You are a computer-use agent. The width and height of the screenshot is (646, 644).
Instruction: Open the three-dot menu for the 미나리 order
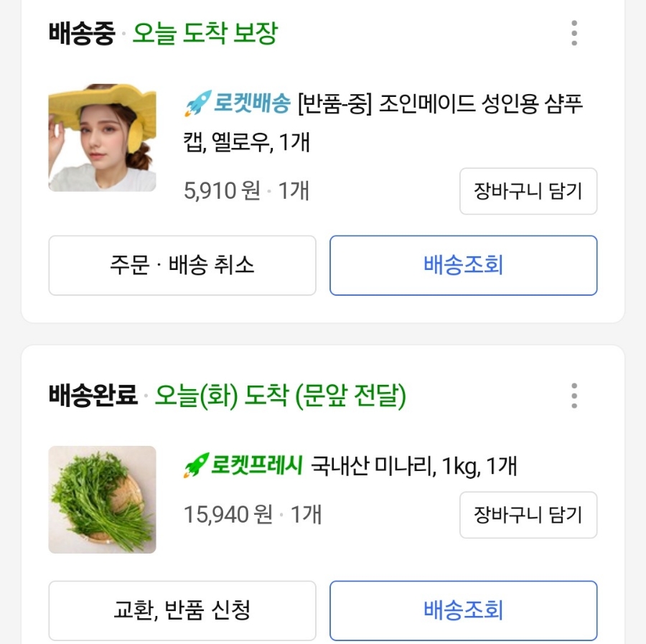(x=574, y=396)
